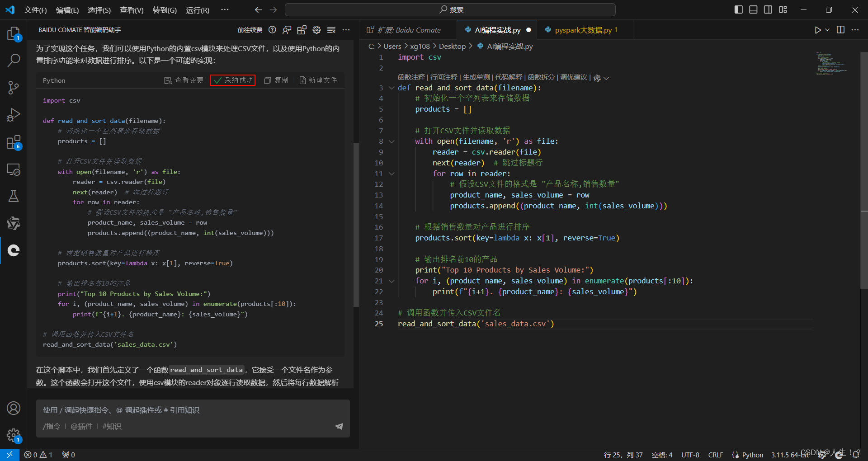Open the Extensions view

(x=14, y=142)
